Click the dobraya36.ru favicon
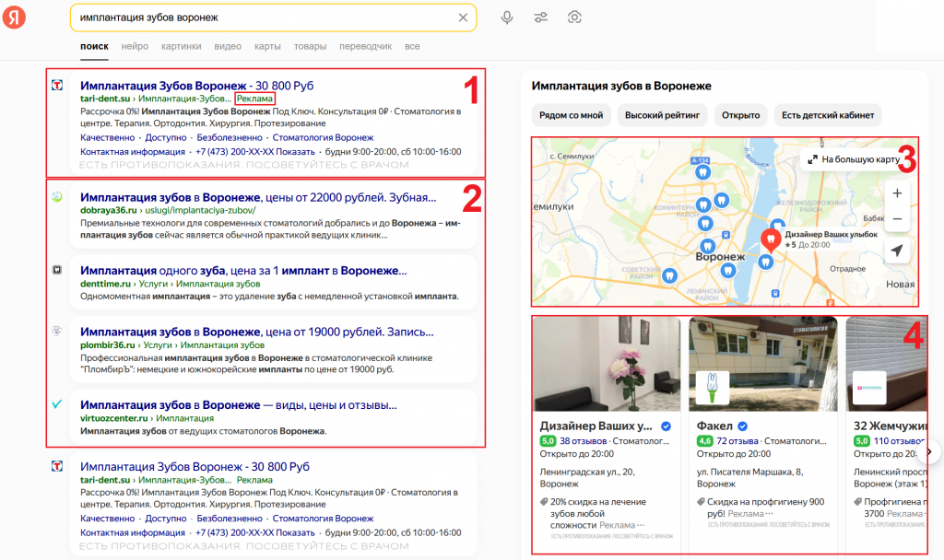The image size is (944, 560). tap(56, 197)
